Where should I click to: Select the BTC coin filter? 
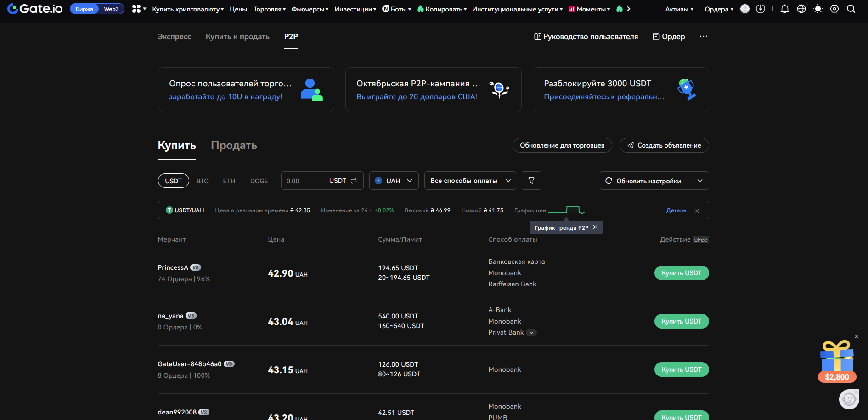coord(203,181)
